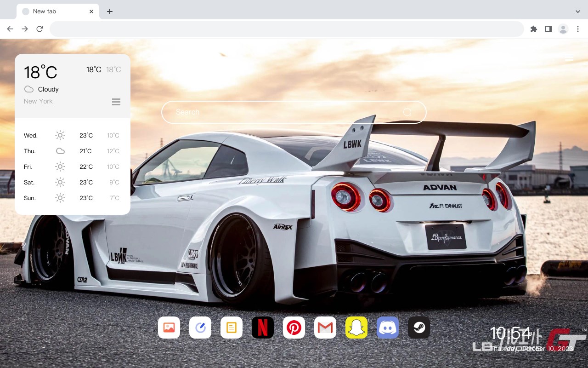Image resolution: width=588 pixels, height=368 pixels.
Task: Launch the Netflix shortcut
Action: click(263, 328)
